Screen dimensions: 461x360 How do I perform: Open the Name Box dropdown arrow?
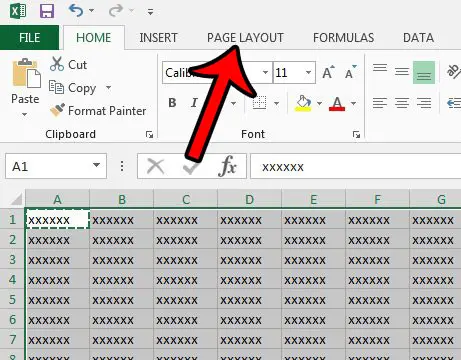click(96, 165)
